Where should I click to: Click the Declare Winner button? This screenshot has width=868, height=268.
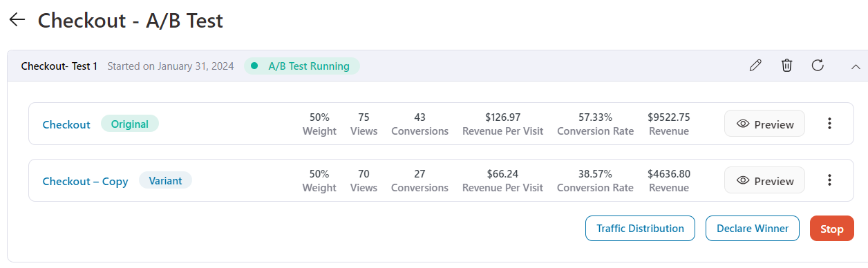[x=752, y=229]
